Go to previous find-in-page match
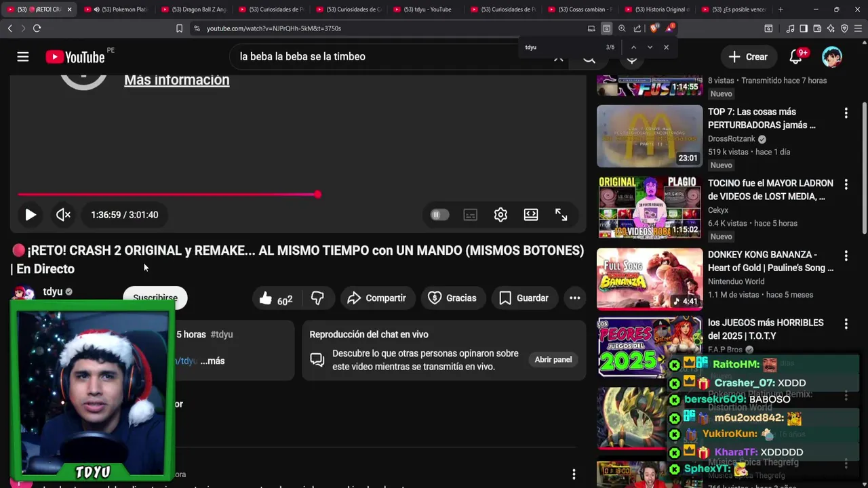Viewport: 868px width, 488px height. [x=633, y=47]
